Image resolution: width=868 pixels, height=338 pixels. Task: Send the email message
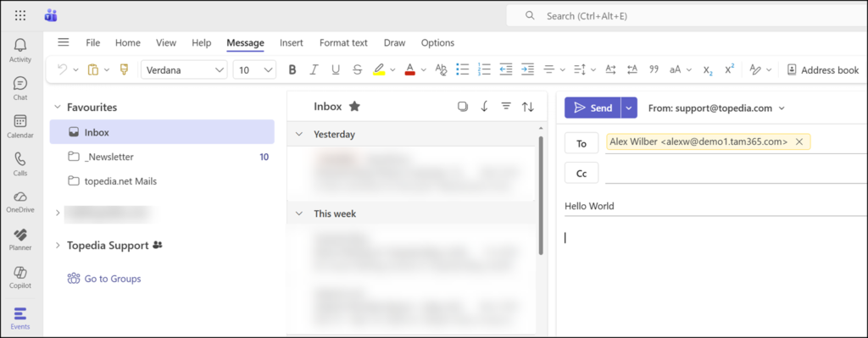tap(593, 108)
